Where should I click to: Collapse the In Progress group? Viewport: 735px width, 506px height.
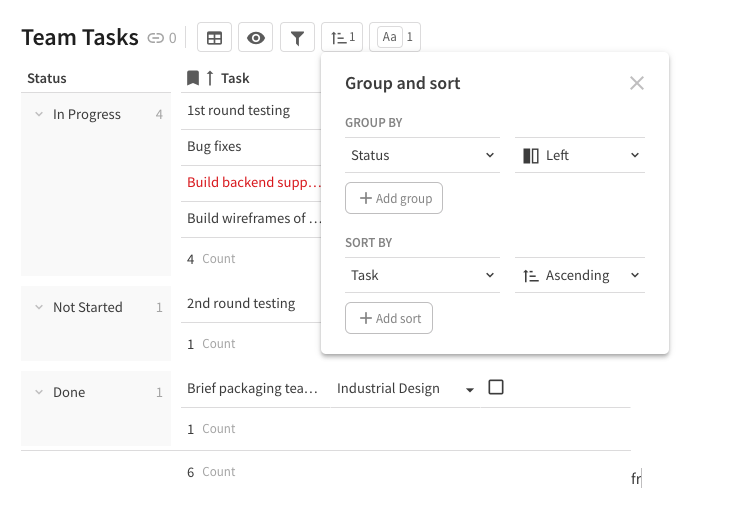[x=39, y=115]
